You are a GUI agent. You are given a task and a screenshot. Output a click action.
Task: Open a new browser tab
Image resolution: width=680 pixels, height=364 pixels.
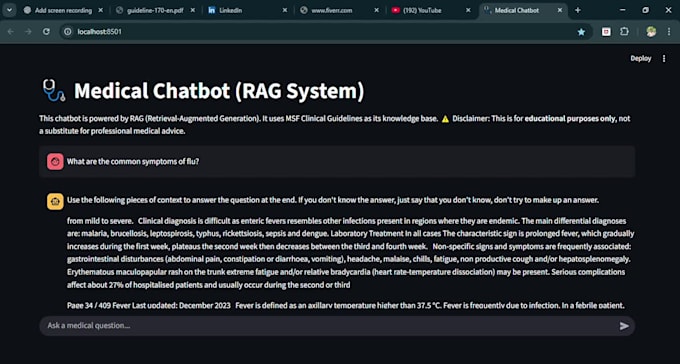577,10
